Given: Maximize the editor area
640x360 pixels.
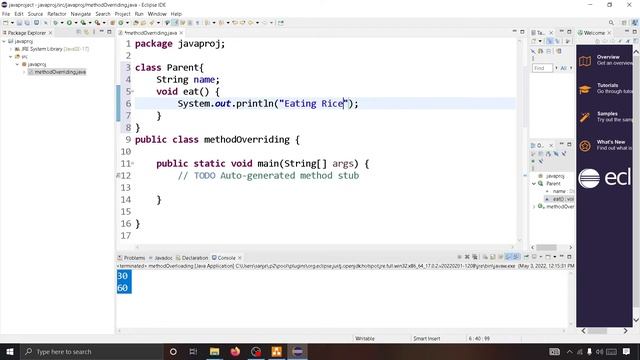Looking at the screenshot, I should [x=522, y=32].
